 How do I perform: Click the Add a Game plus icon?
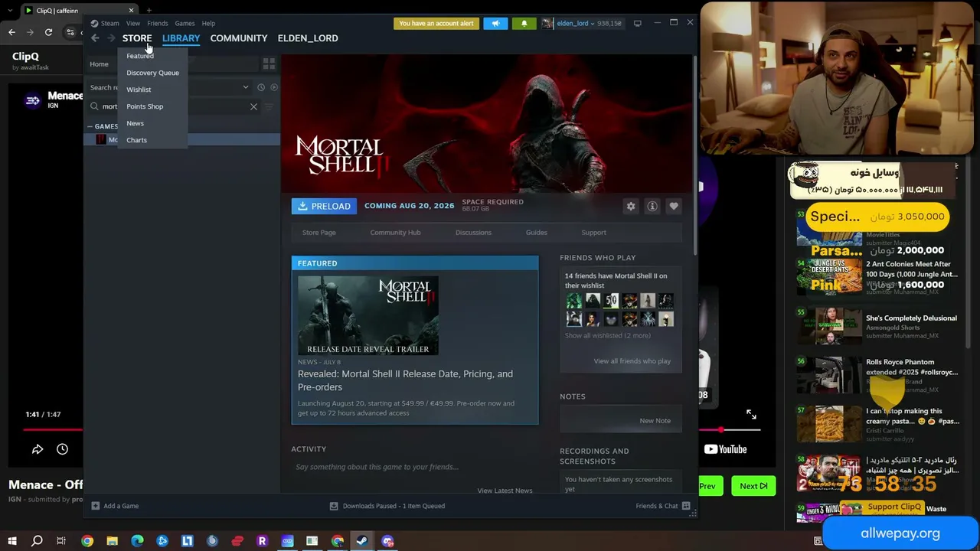pos(96,506)
